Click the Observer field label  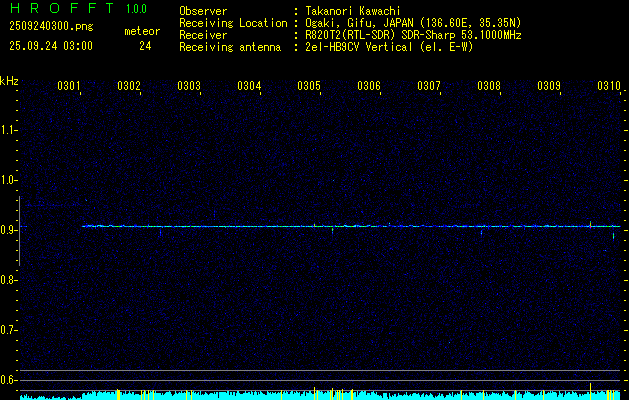pos(203,11)
